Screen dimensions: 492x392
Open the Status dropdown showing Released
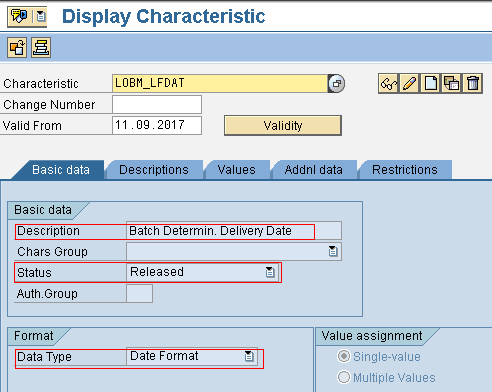[x=270, y=272]
